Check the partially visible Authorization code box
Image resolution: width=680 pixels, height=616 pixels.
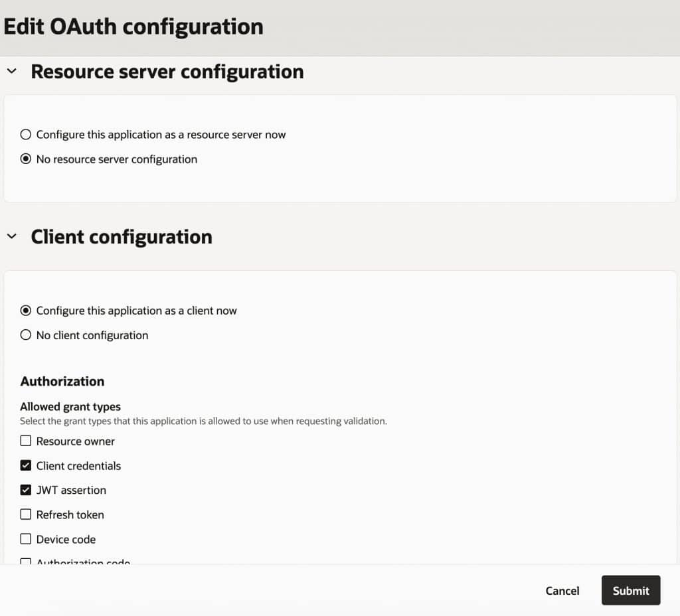pyautogui.click(x=26, y=562)
